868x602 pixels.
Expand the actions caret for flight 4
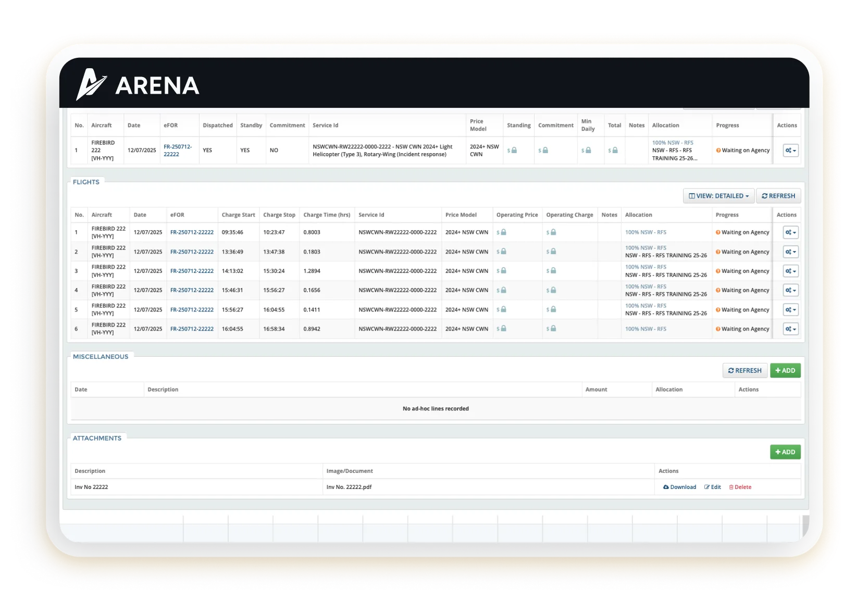[x=795, y=290]
